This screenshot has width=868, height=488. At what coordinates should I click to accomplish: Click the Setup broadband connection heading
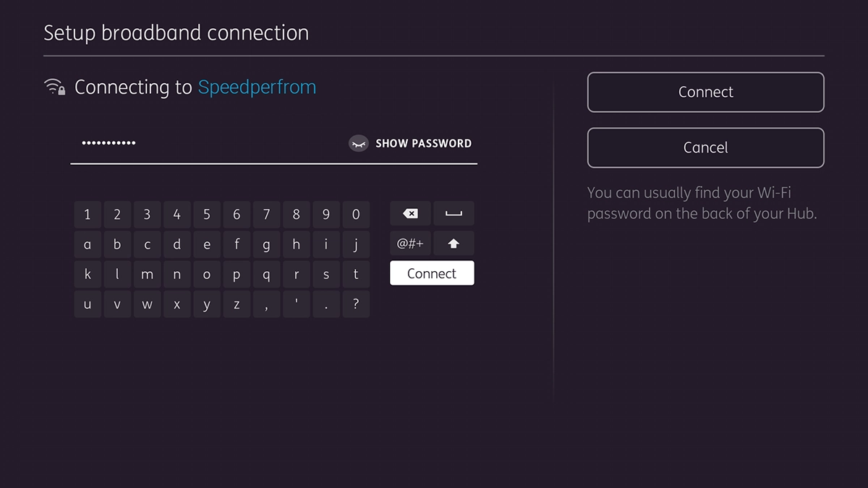176,33
